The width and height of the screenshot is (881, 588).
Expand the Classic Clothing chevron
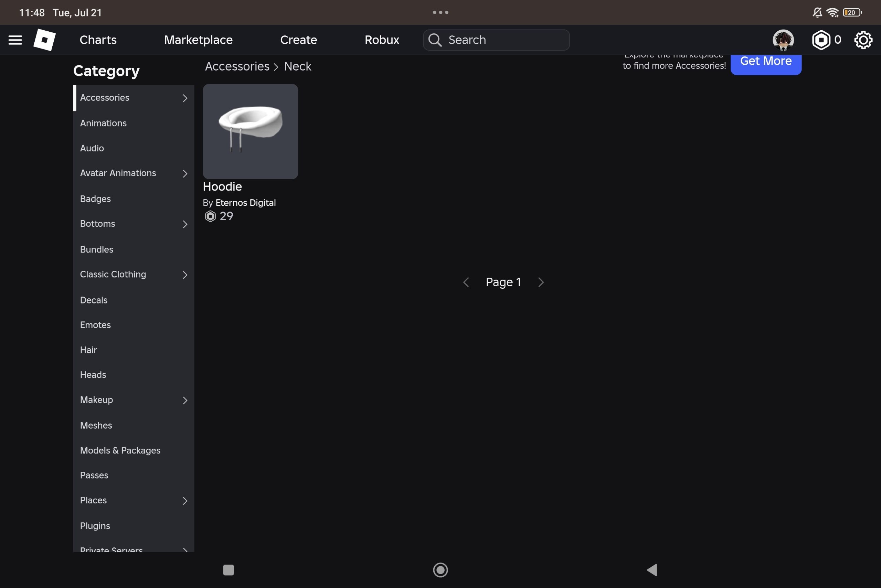(185, 275)
